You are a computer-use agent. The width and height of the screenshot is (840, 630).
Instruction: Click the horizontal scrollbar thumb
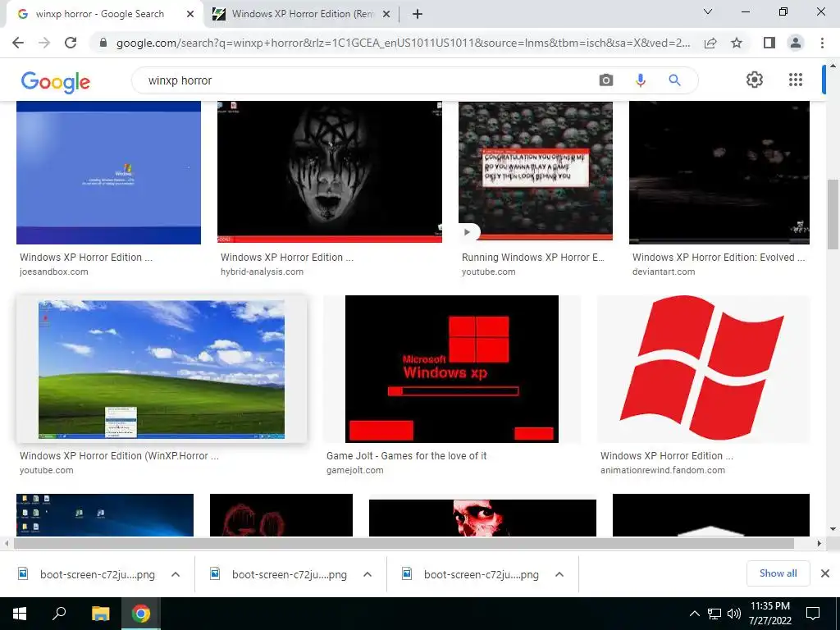tap(404, 543)
